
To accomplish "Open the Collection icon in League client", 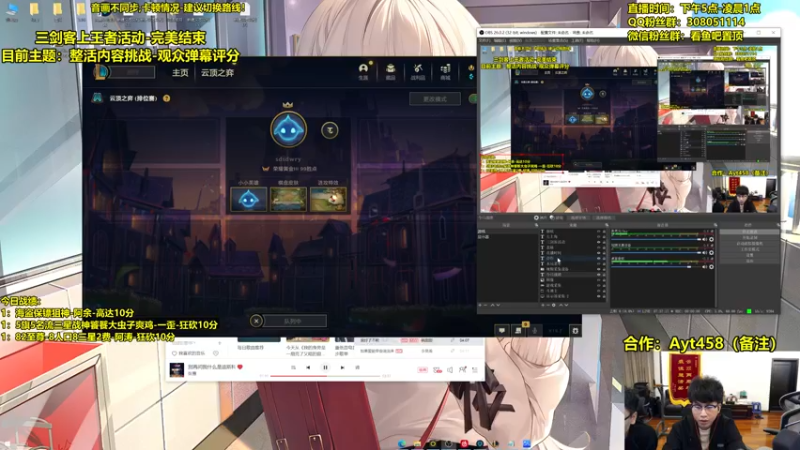I will (x=390, y=70).
